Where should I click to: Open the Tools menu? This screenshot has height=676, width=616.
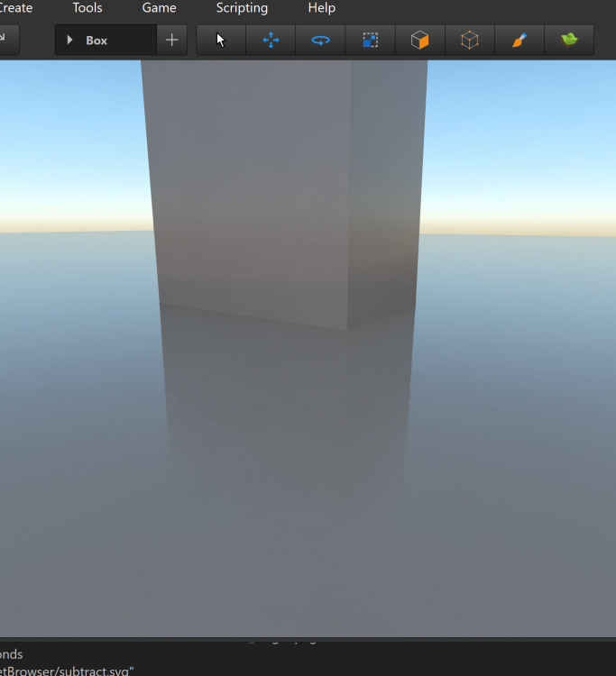[x=87, y=8]
